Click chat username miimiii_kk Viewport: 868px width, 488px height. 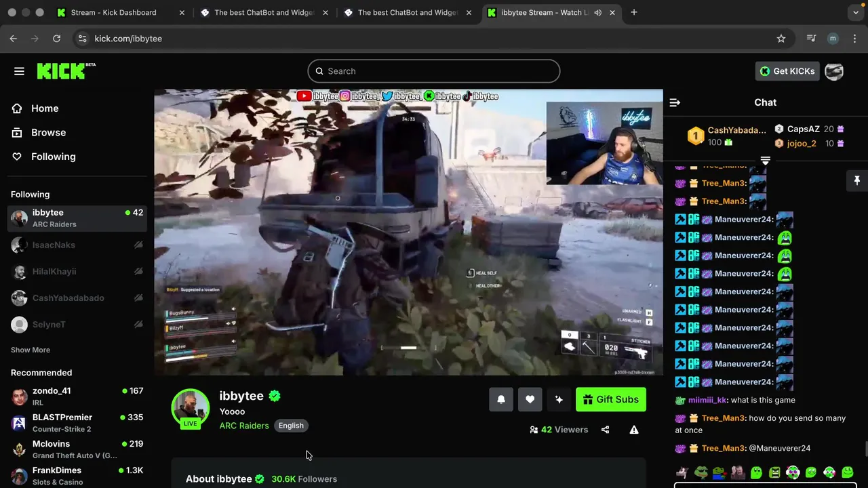[x=707, y=400]
